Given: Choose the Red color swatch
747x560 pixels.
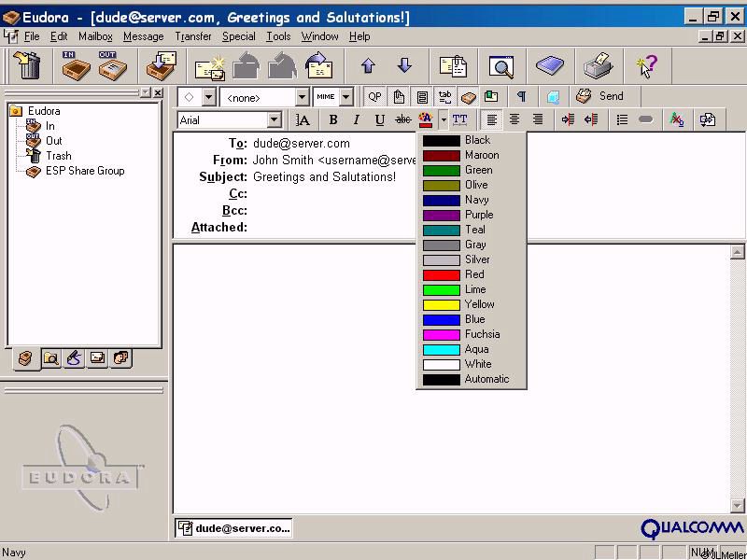Looking at the screenshot, I should click(x=441, y=274).
